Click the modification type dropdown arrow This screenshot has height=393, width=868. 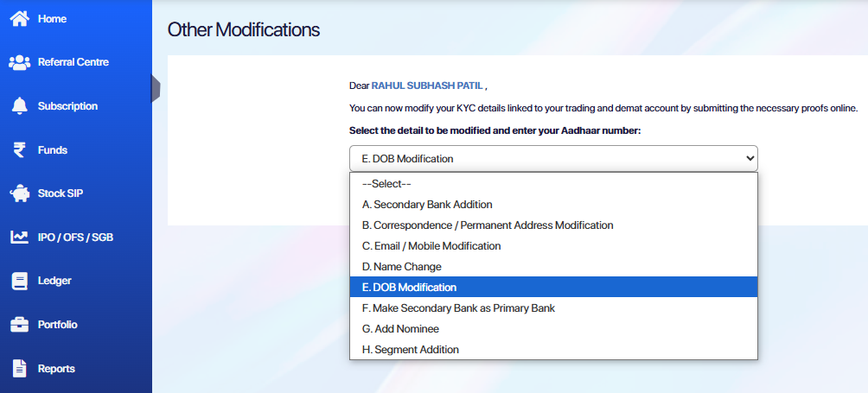click(749, 158)
